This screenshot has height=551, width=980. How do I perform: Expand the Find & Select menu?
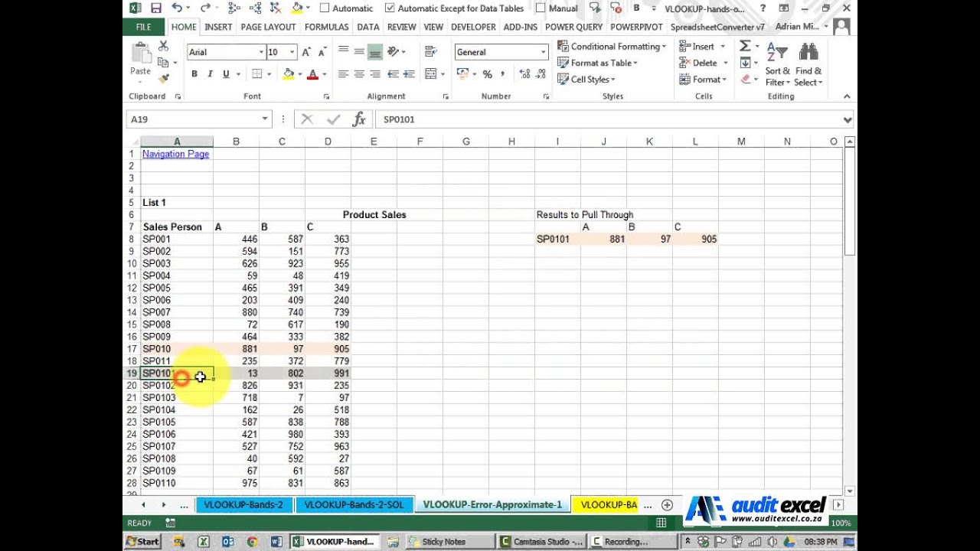[x=808, y=63]
